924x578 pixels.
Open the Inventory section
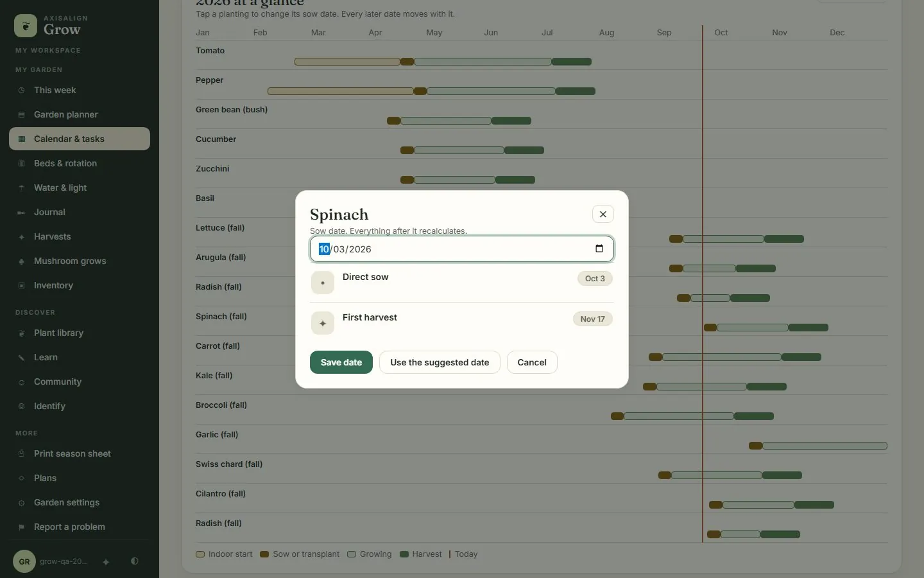(x=80, y=285)
